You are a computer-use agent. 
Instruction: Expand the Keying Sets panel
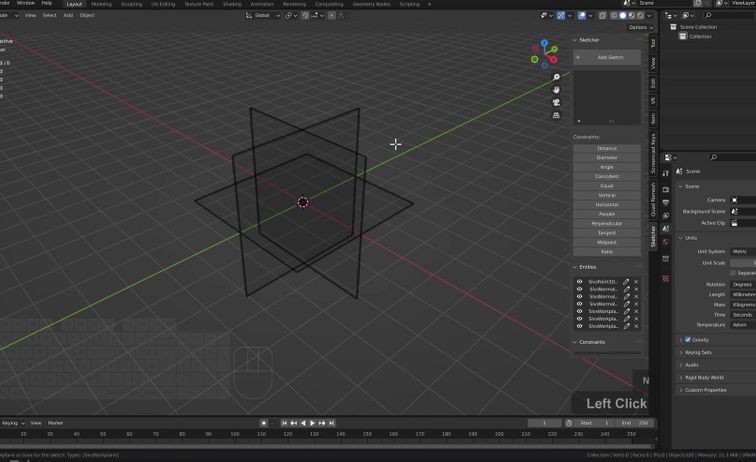(x=698, y=352)
